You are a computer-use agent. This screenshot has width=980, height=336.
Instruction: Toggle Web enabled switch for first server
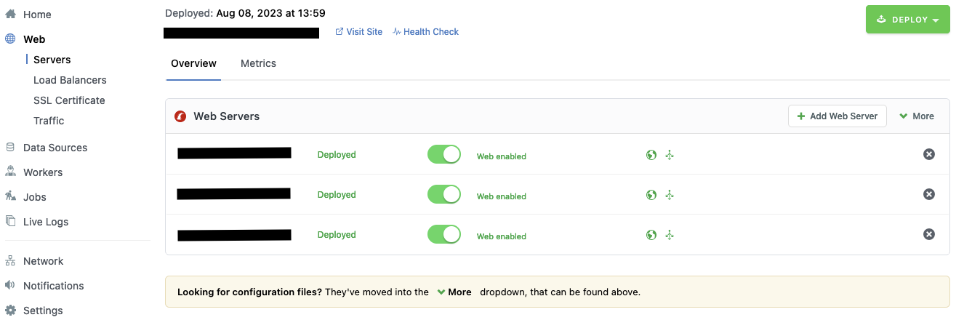(444, 154)
